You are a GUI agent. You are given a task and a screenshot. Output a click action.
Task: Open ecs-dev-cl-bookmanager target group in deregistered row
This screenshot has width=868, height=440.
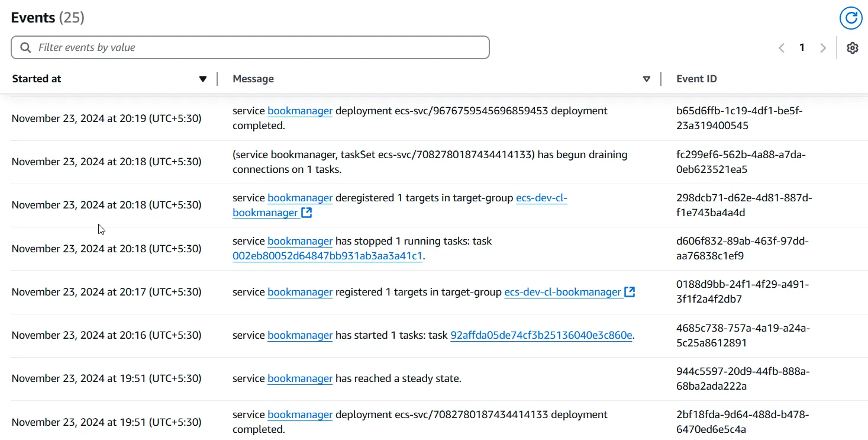pyautogui.click(x=541, y=198)
